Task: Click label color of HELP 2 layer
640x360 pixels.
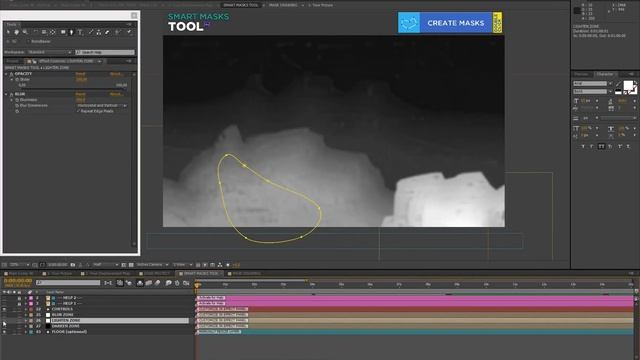Action: [x=31, y=298]
